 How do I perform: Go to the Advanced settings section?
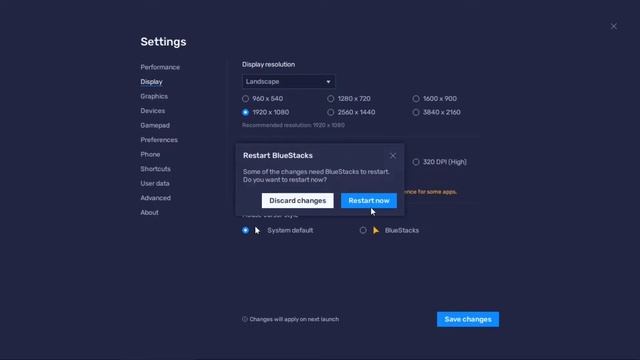click(x=156, y=198)
